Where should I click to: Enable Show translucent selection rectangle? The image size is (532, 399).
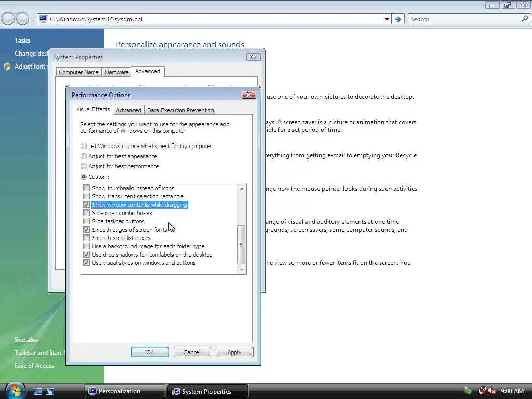point(87,196)
